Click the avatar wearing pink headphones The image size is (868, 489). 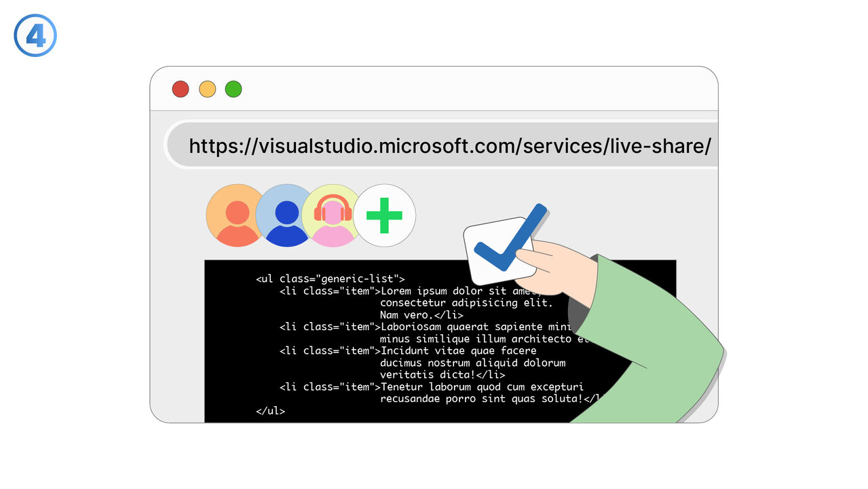[332, 215]
